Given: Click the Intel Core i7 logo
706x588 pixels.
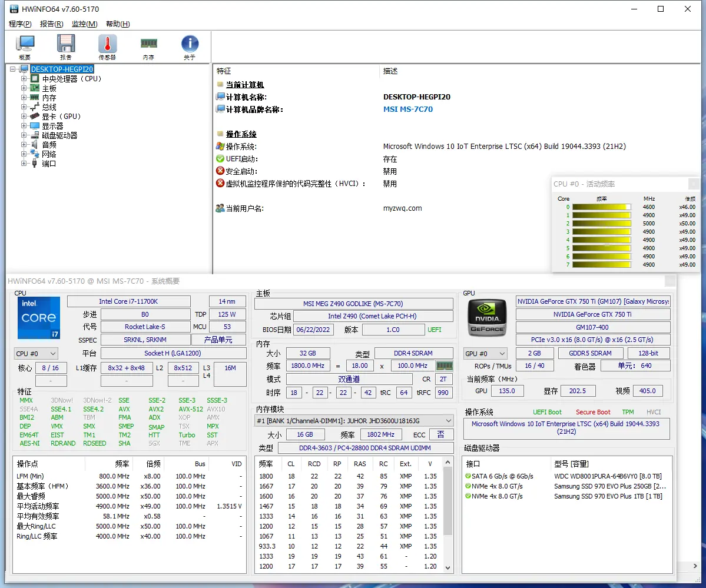Looking at the screenshot, I should (x=39, y=318).
